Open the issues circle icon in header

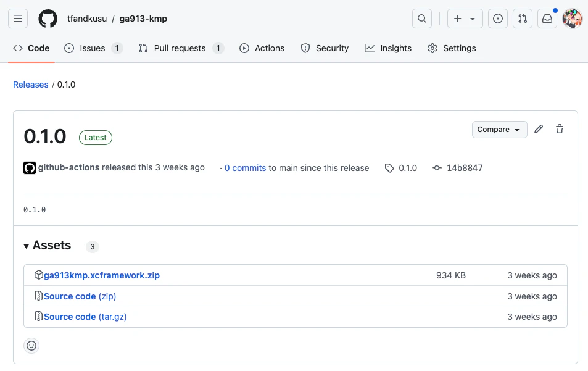pos(498,19)
